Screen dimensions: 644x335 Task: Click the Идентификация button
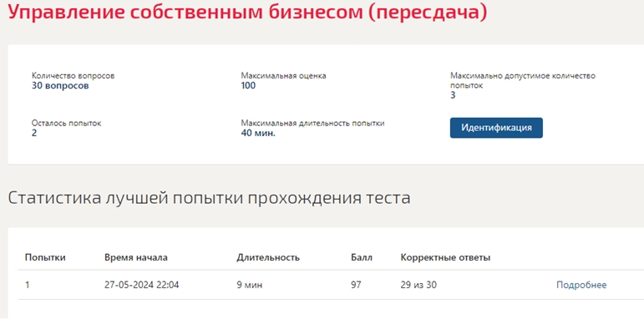tap(496, 128)
